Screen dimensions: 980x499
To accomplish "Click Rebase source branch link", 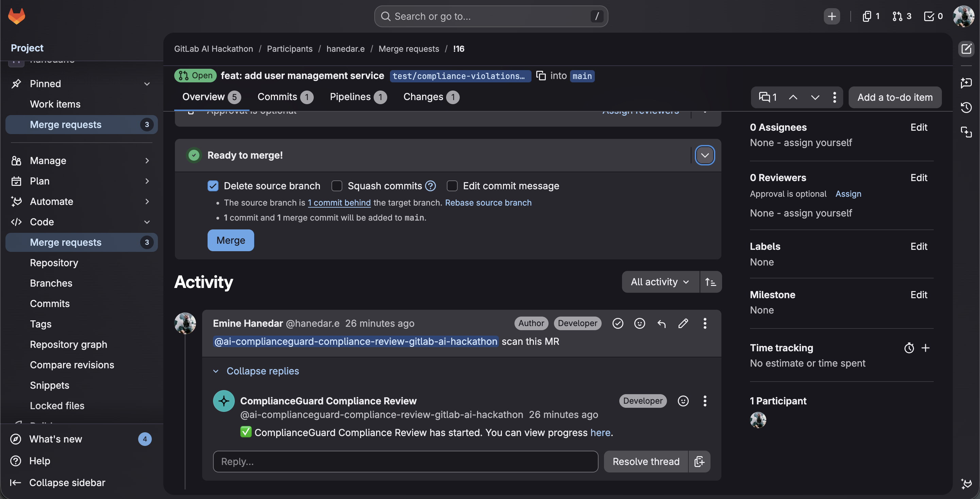I will pos(488,203).
